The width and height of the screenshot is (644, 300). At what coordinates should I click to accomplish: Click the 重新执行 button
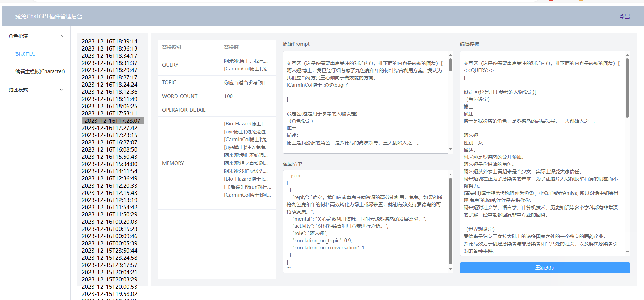click(x=545, y=268)
